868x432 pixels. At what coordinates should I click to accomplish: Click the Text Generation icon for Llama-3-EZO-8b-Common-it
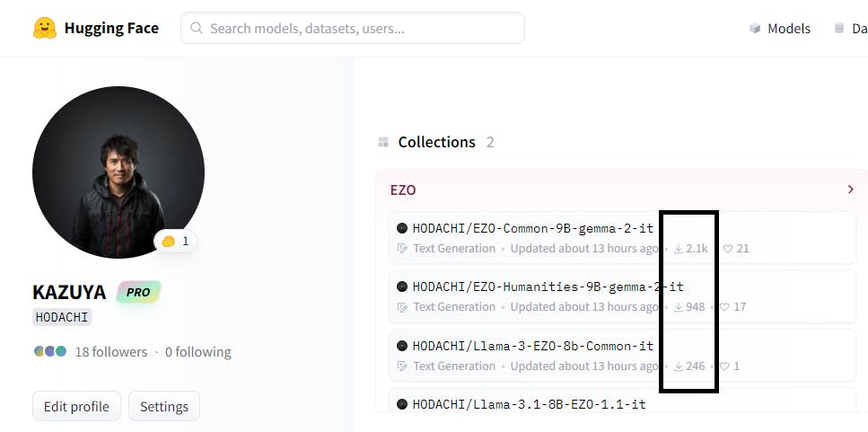(402, 366)
